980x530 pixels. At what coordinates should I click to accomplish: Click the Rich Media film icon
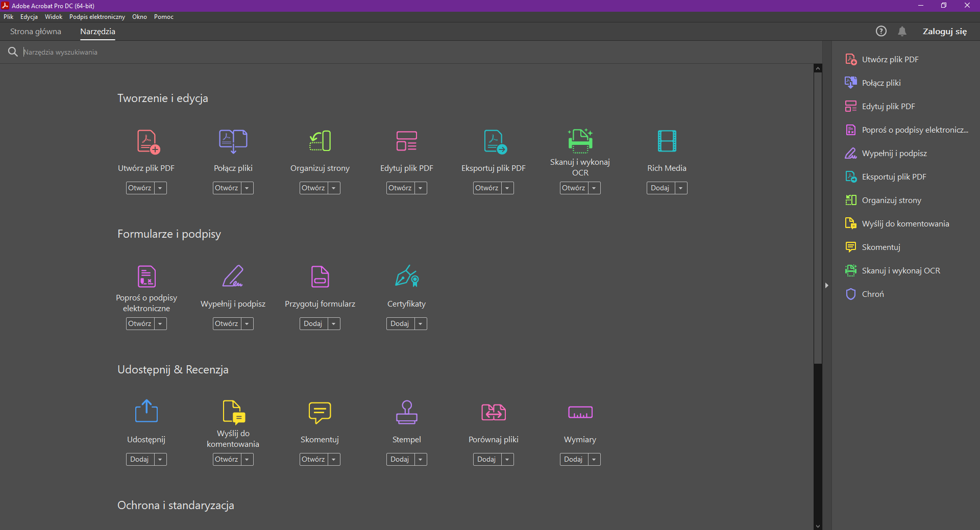pos(667,141)
